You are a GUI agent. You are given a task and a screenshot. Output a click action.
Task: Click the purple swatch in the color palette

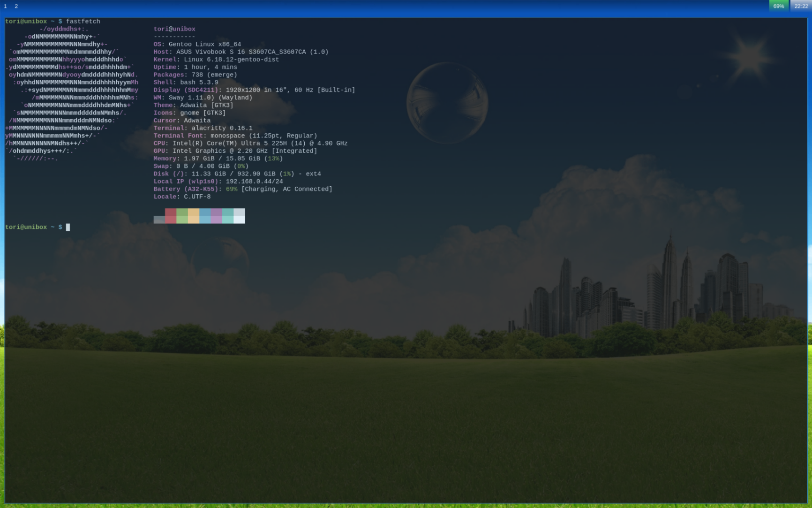coord(216,216)
